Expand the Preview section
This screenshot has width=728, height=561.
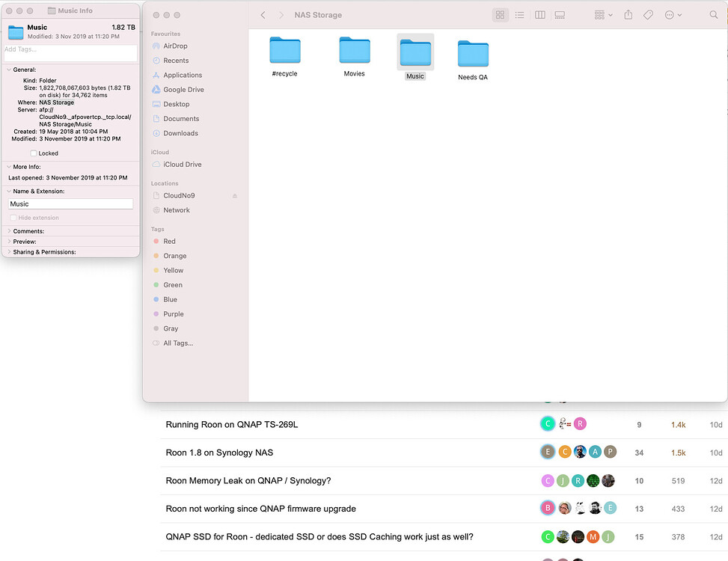[9, 242]
